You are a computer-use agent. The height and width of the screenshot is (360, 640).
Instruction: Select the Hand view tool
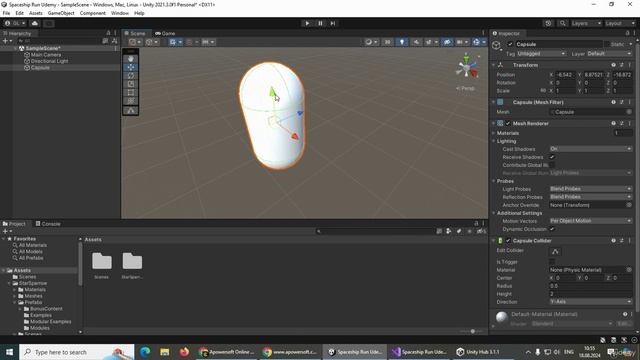131,59
